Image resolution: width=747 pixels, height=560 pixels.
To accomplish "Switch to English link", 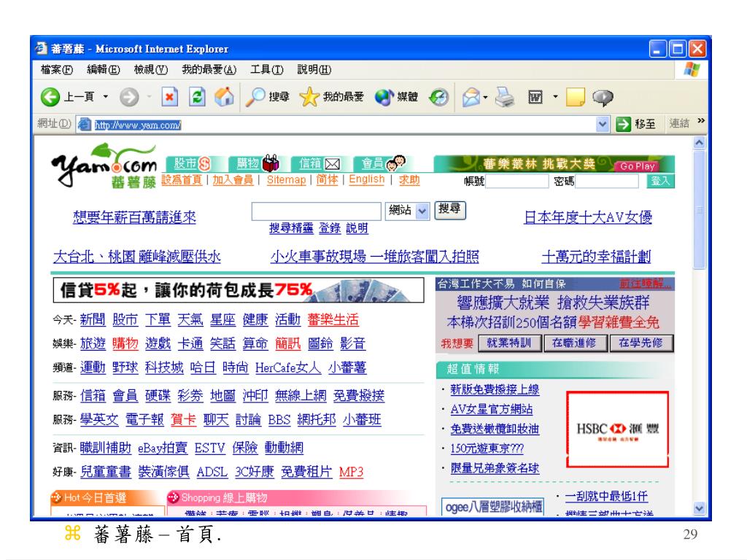I will 367,180.
